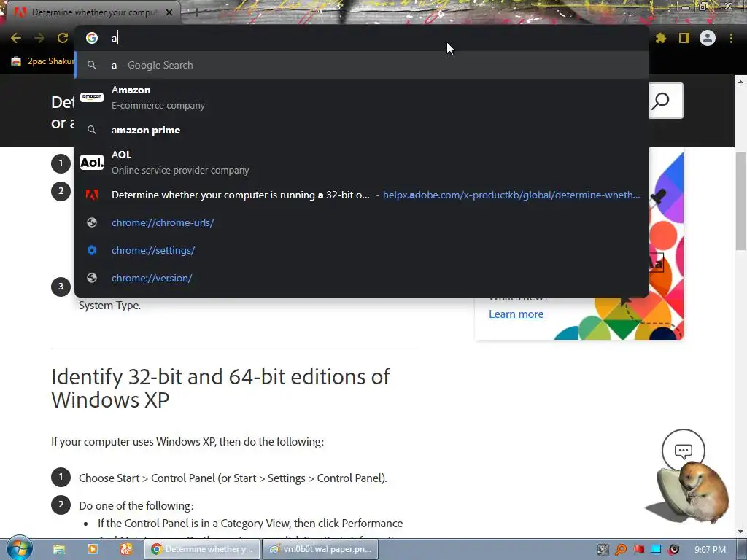Image resolution: width=747 pixels, height=560 pixels.
Task: Click the blue monitor tray icon
Action: click(656, 550)
